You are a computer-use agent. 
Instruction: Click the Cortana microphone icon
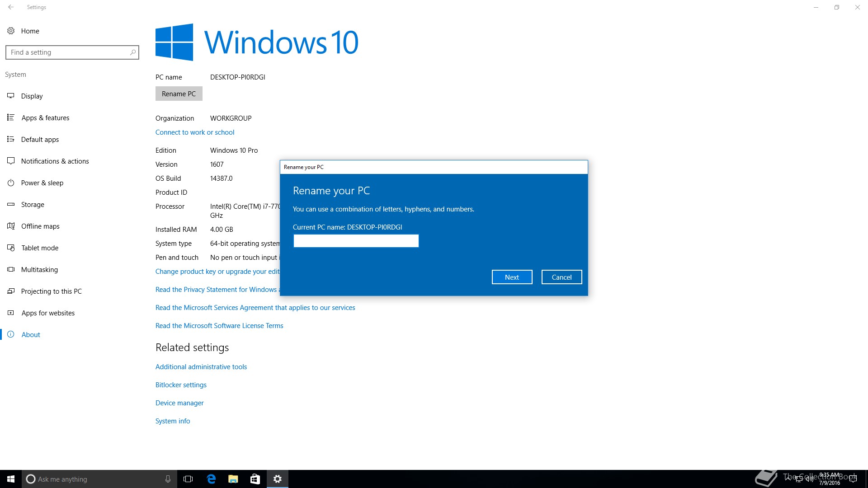click(x=168, y=479)
